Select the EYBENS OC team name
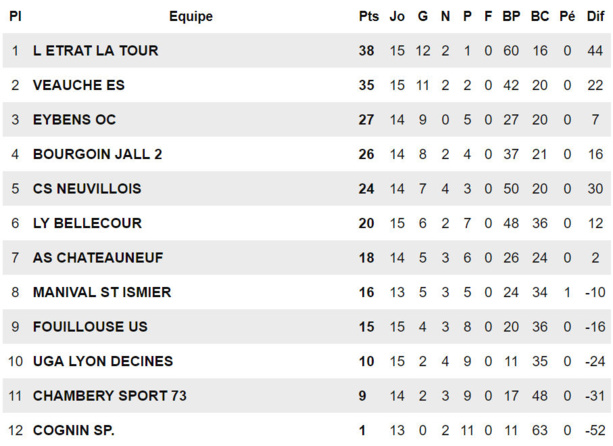The width and height of the screenshot is (613, 446). [74, 120]
